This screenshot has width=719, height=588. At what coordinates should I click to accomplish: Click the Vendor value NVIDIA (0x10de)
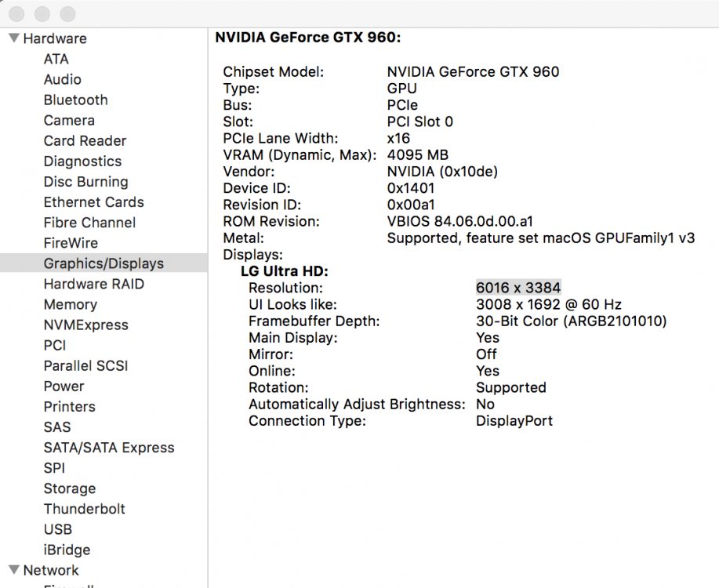tap(442, 172)
